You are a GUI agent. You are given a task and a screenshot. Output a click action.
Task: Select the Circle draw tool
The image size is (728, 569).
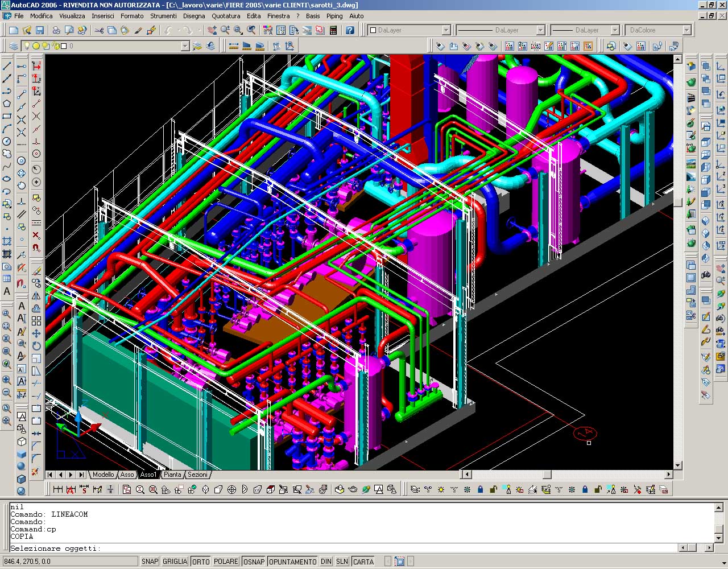7,141
